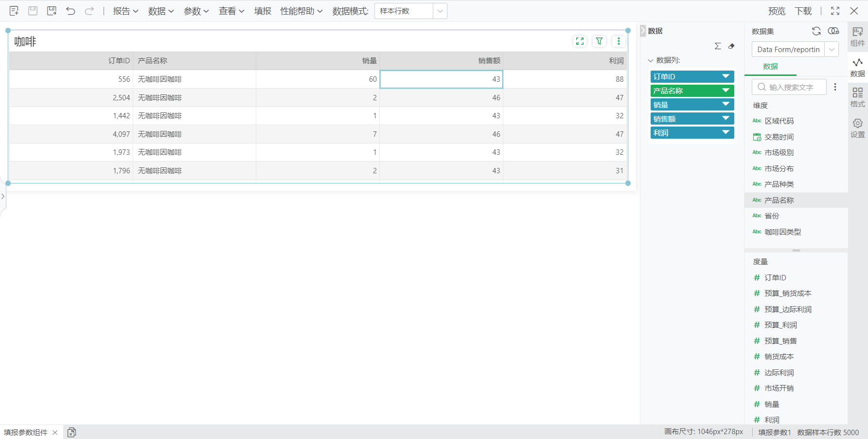Select the 数据 tab under dataset
This screenshot has width=868, height=439.
(770, 66)
